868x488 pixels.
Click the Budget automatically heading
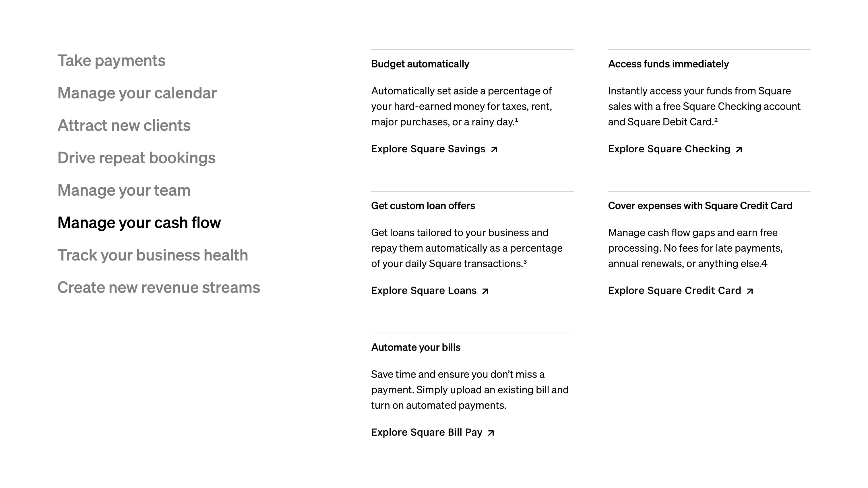[420, 64]
